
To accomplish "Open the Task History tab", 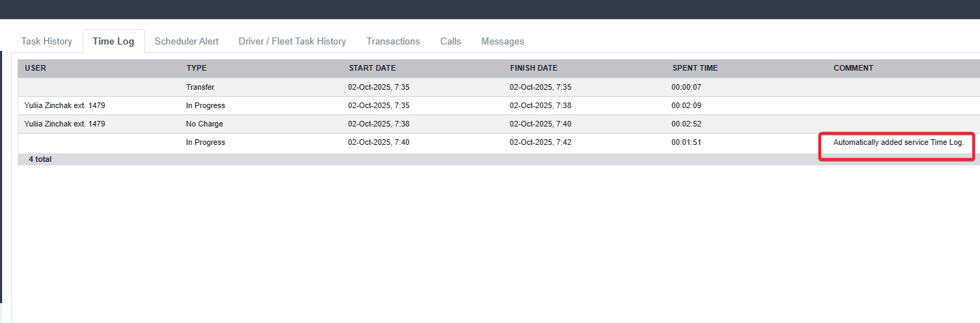I will click(47, 41).
